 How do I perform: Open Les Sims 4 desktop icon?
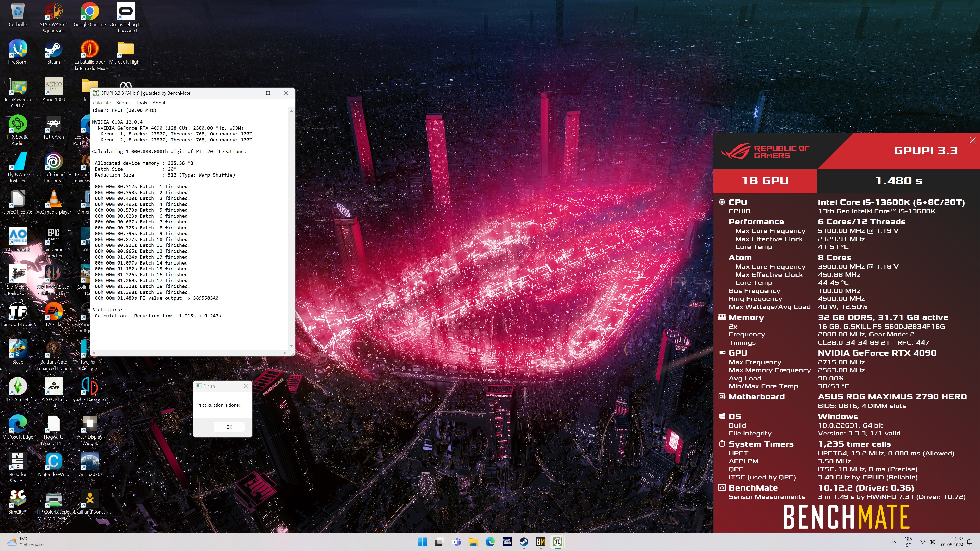tap(18, 390)
